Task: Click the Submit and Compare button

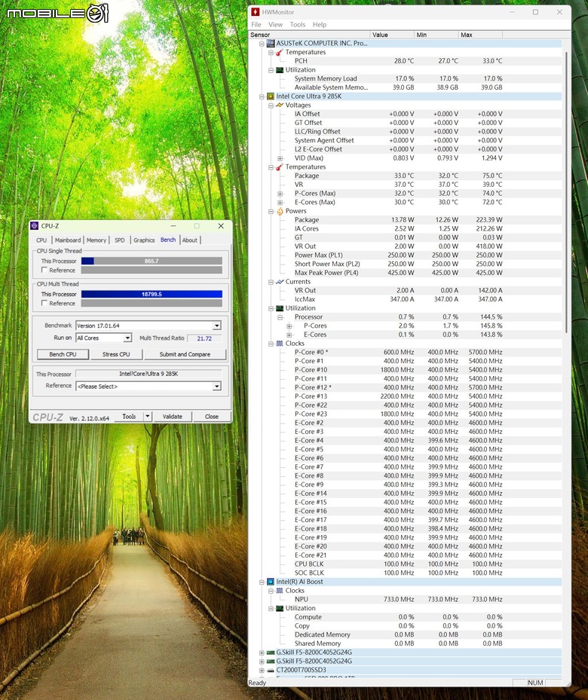Action: [185, 354]
